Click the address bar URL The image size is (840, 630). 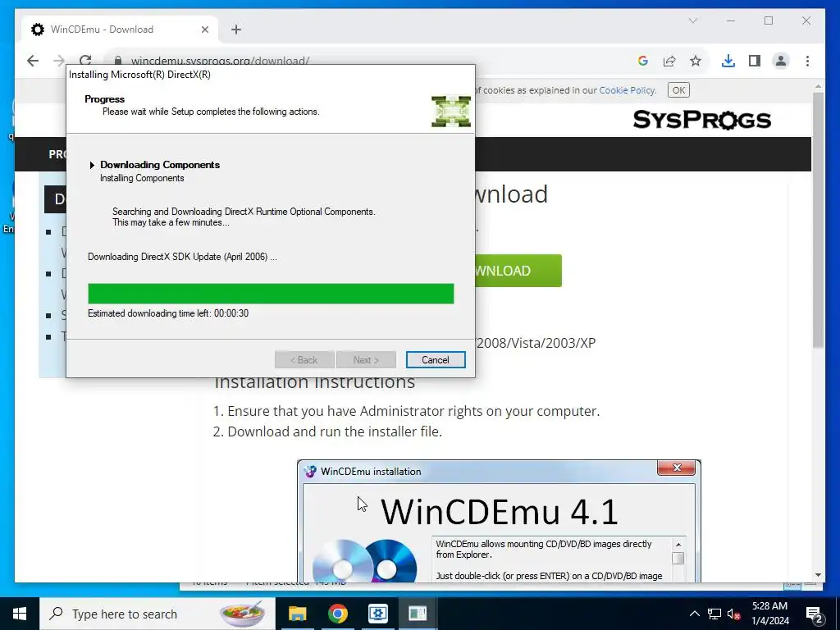click(x=220, y=61)
